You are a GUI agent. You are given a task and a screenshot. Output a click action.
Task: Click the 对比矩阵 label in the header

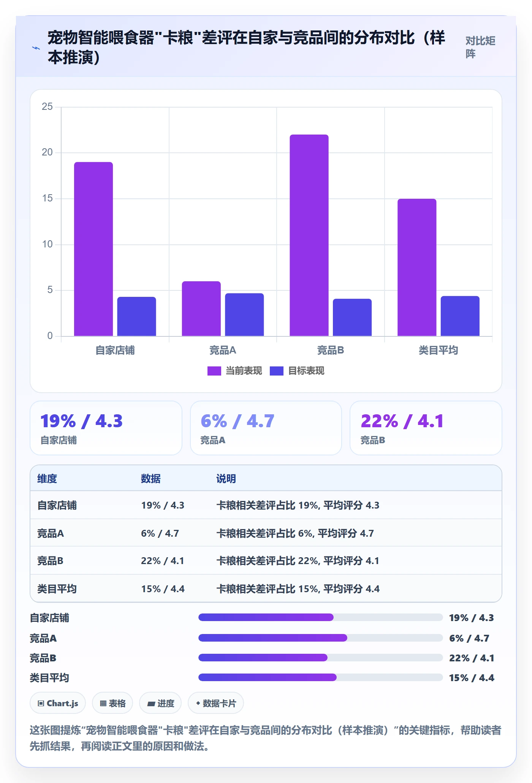click(480, 47)
